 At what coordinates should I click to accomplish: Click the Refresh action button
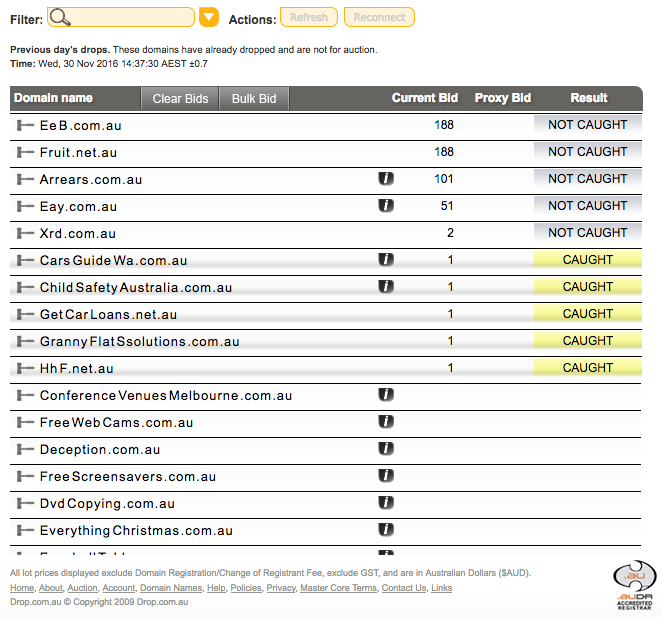(309, 17)
